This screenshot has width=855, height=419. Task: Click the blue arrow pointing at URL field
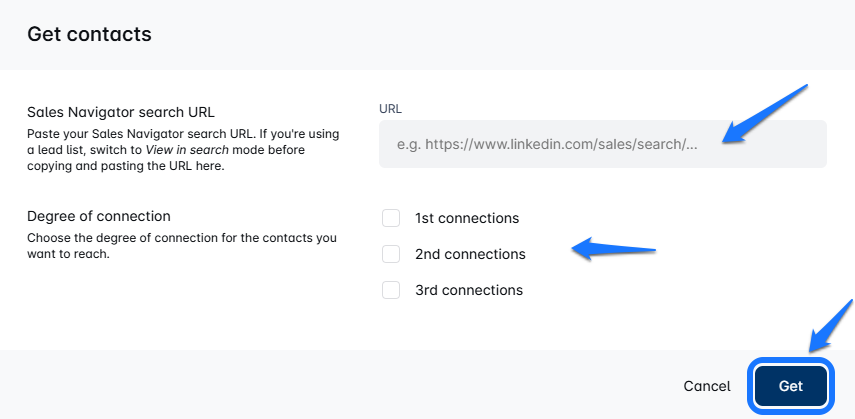(765, 113)
